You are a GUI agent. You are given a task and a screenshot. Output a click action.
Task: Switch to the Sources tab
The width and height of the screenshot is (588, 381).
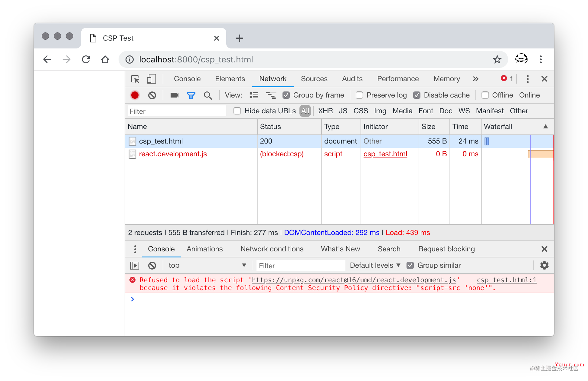314,79
